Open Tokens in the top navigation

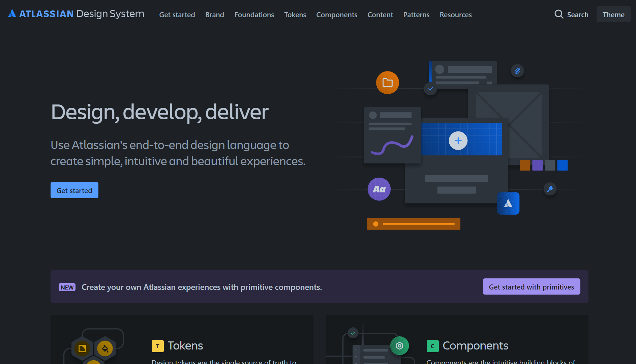[x=295, y=15]
